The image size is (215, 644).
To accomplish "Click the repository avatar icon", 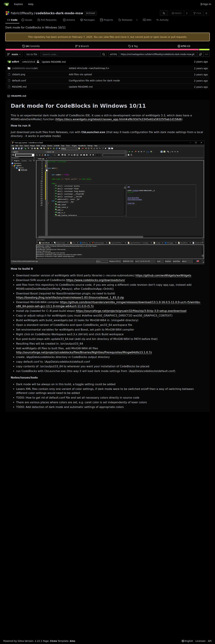I will [x=8, y=13].
